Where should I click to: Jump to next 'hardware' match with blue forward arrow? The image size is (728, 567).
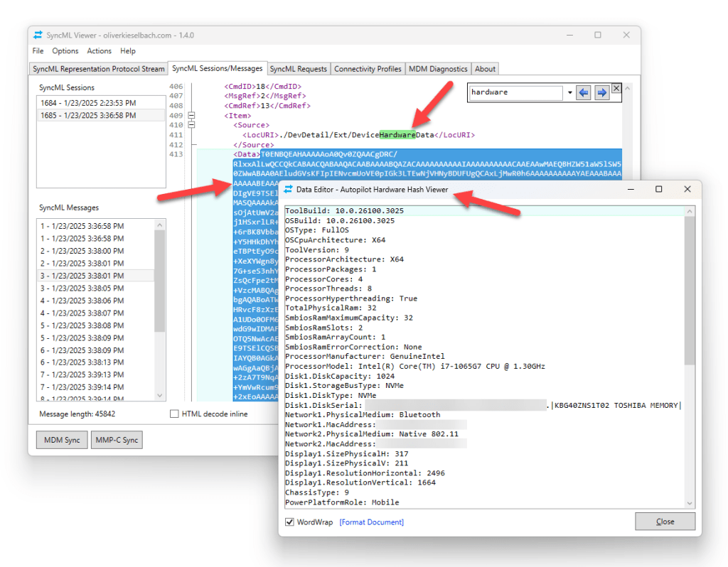601,93
